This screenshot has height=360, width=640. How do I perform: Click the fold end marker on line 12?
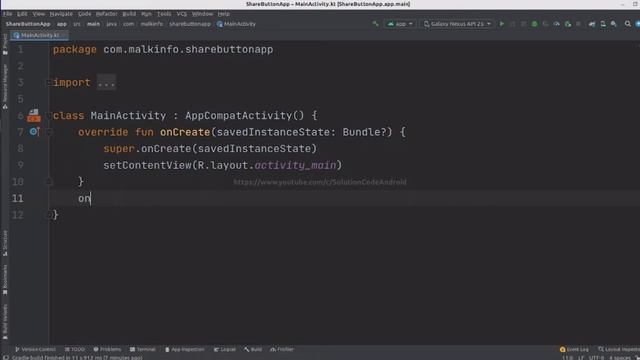point(48,215)
